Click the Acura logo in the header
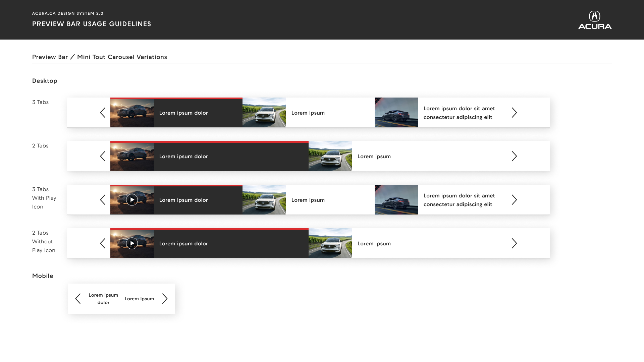The width and height of the screenshot is (644, 362). click(x=595, y=20)
